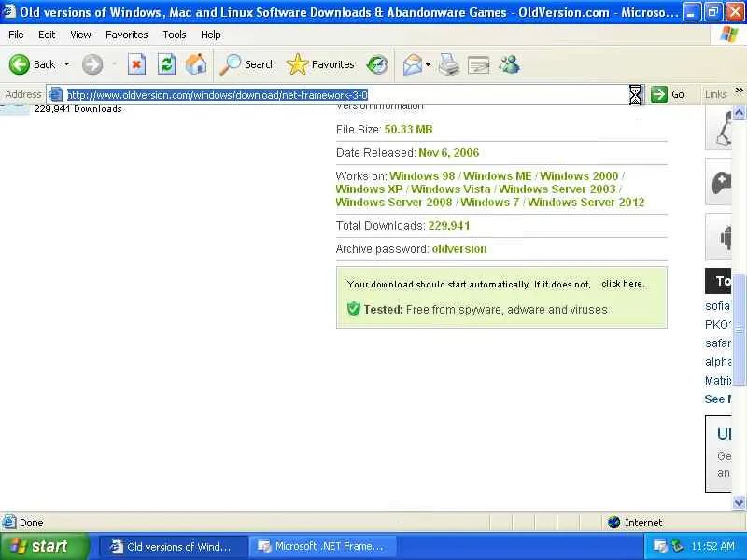Open the Messenger people icon
The image size is (747, 560).
click(510, 64)
